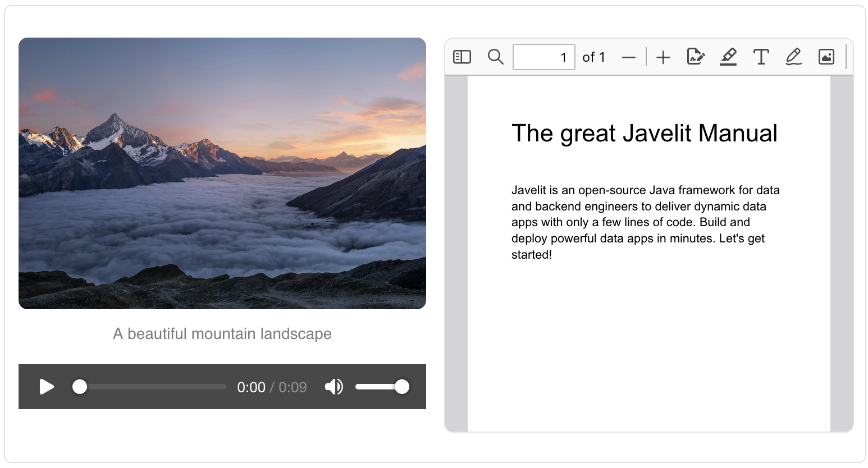Viewport: 868px width, 468px height.
Task: Play the audio clip
Action: [x=47, y=387]
